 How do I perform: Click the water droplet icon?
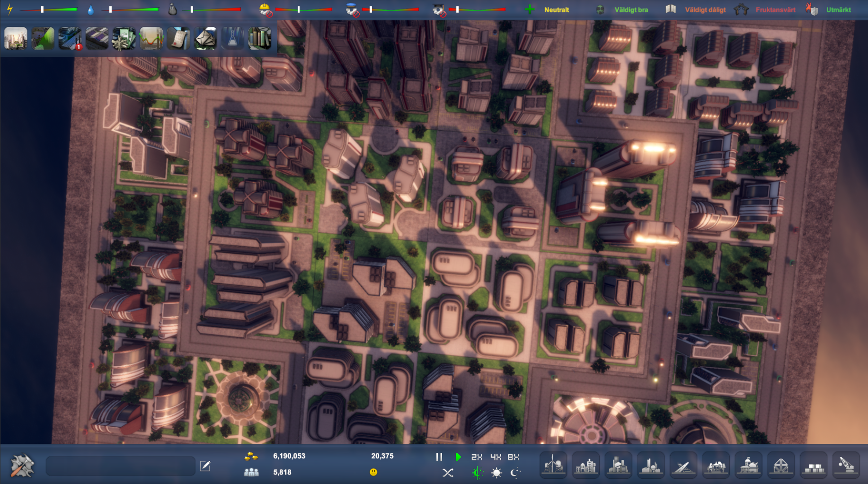pos(91,9)
